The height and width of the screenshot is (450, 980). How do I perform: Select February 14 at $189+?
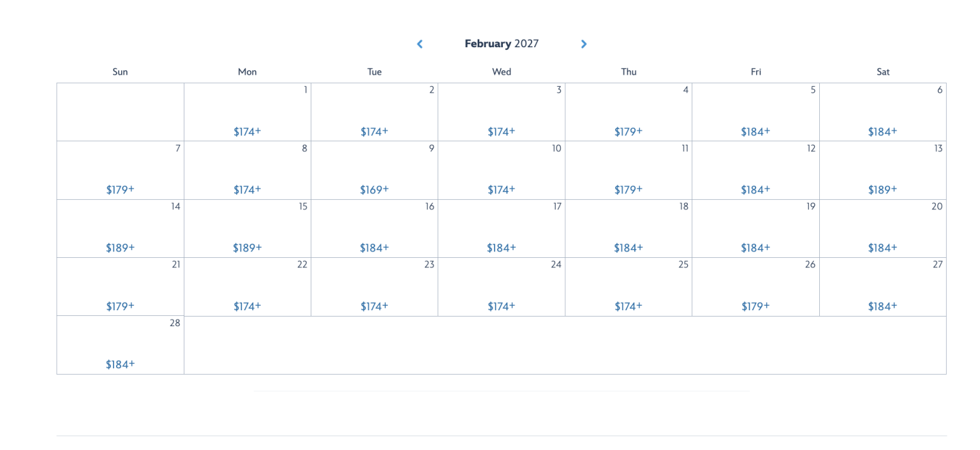tap(121, 229)
